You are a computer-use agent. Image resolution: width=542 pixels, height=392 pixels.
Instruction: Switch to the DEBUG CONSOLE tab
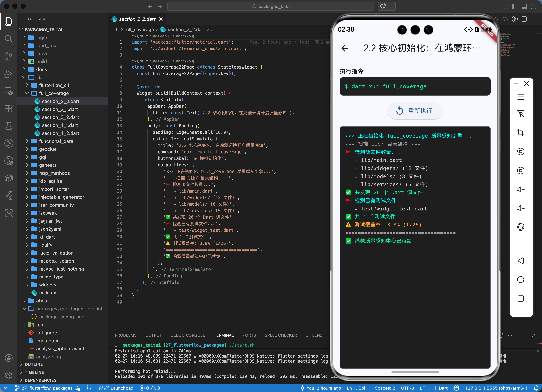click(188, 335)
